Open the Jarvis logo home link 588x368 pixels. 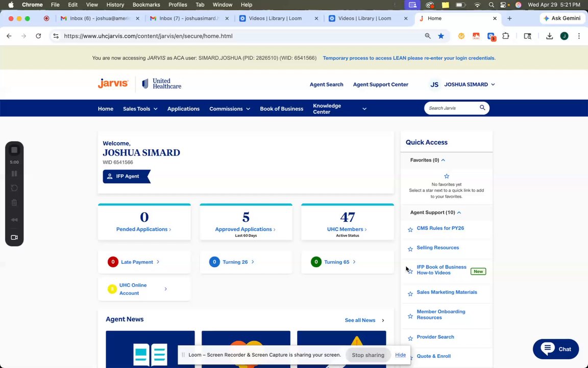pos(113,83)
